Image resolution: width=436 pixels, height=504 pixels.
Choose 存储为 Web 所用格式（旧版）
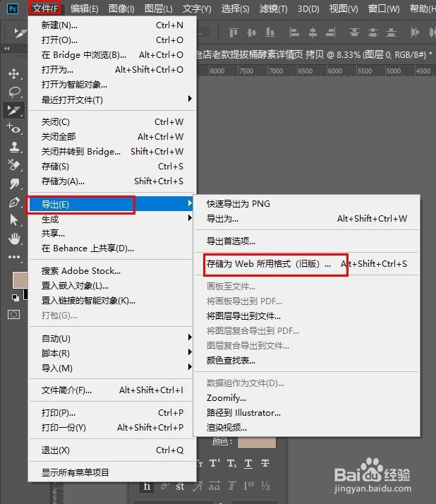click(306, 263)
